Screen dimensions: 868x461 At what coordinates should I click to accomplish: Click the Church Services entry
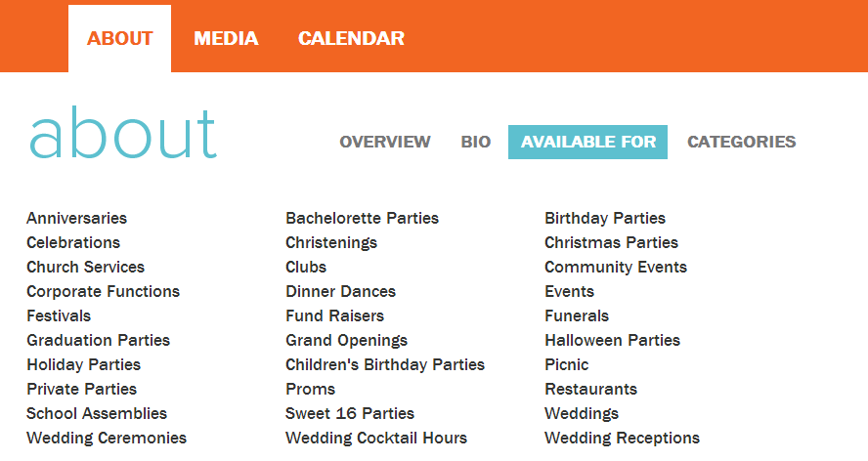click(85, 267)
